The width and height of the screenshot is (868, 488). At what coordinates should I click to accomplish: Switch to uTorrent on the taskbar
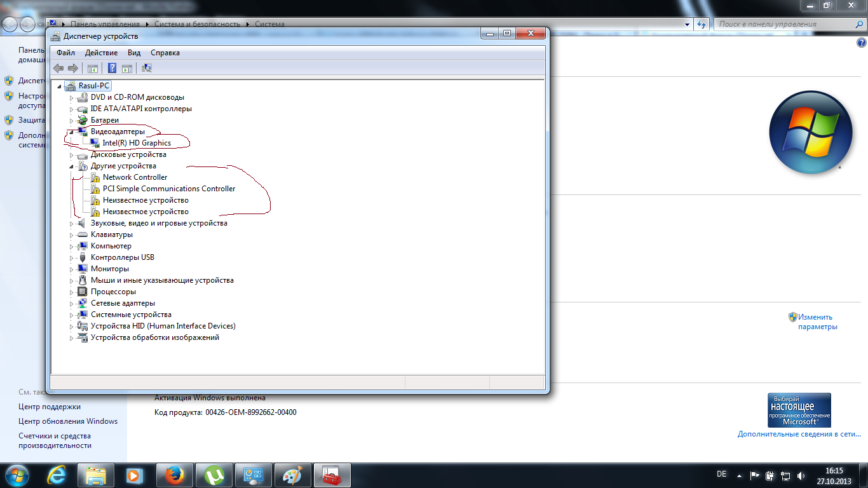click(x=214, y=475)
